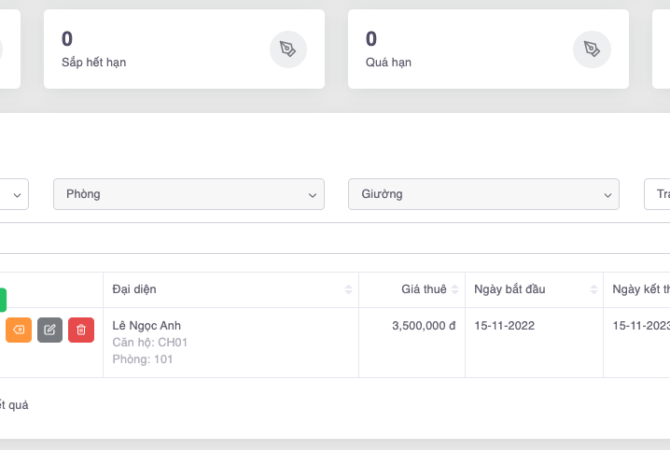This screenshot has height=450, width=670.
Task: Open the dropdown right of Giường
Action: coord(657,194)
